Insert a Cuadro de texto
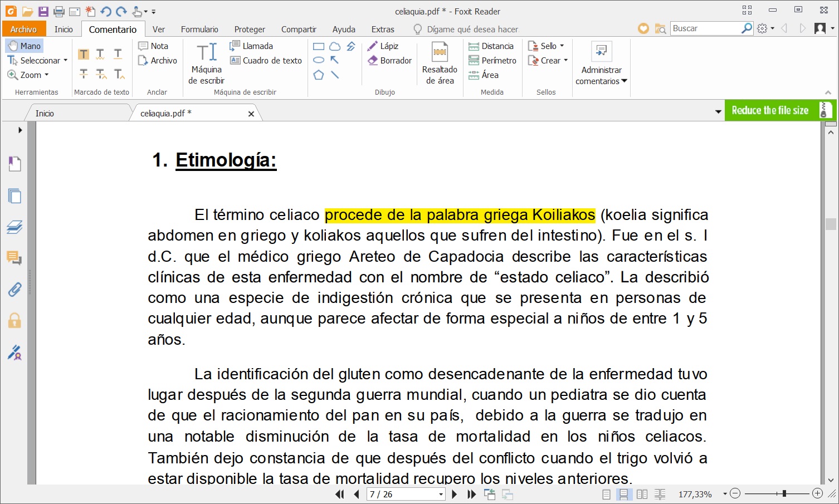Screen dimensions: 839x504 click(266, 60)
